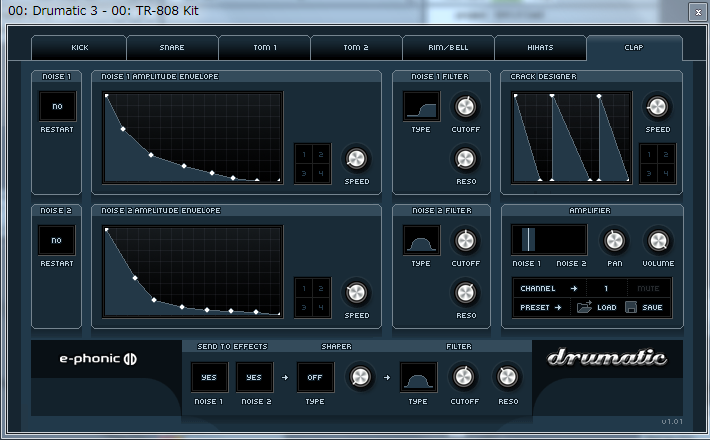Switch to the Hihats tab
710x440 pixels.
click(x=539, y=47)
